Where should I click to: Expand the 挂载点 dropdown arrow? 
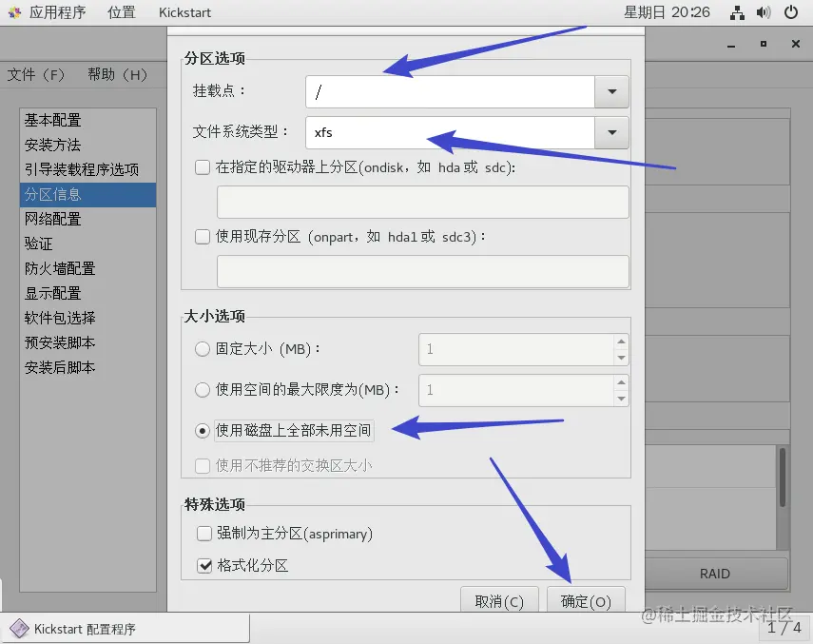click(x=611, y=91)
